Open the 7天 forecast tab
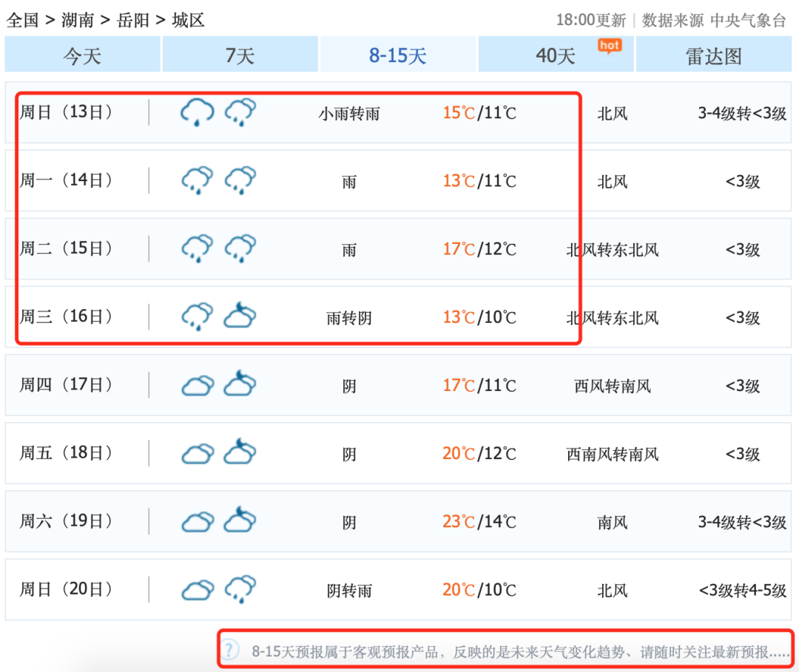 click(240, 55)
